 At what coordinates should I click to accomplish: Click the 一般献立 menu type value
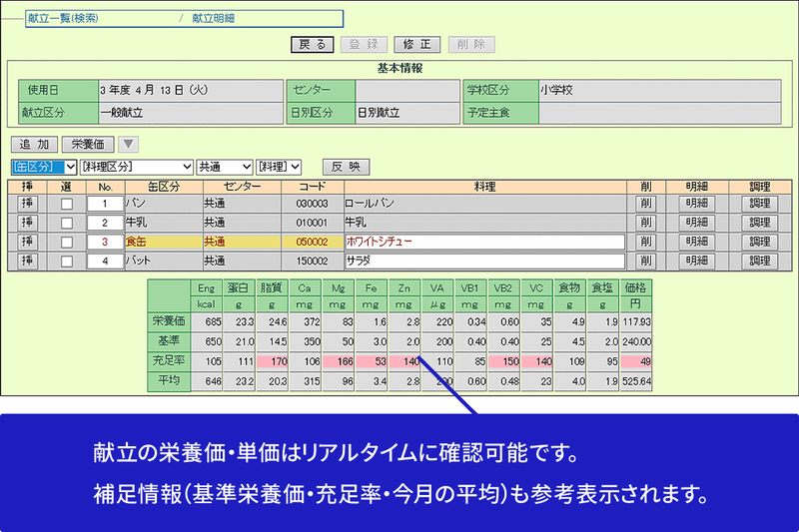click(x=191, y=113)
